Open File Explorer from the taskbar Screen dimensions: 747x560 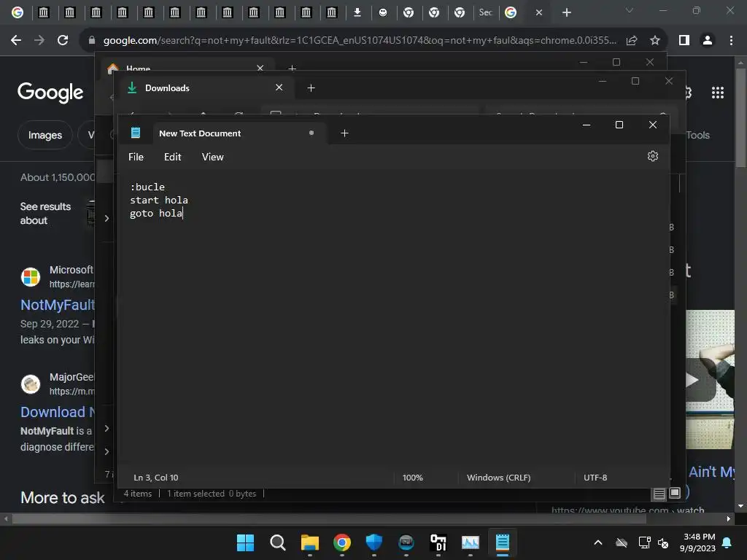click(309, 542)
